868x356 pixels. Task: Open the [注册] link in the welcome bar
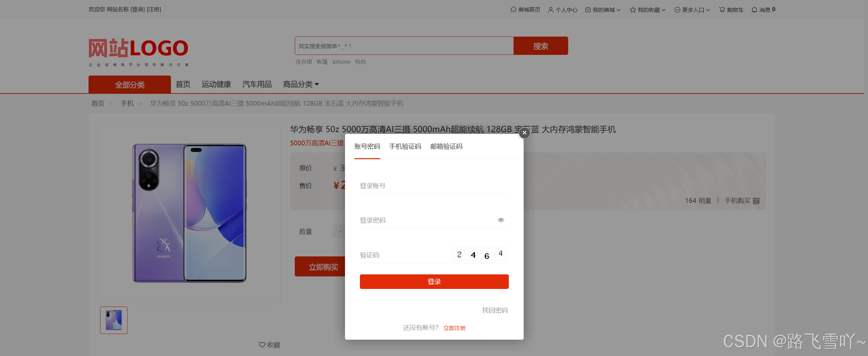[154, 9]
